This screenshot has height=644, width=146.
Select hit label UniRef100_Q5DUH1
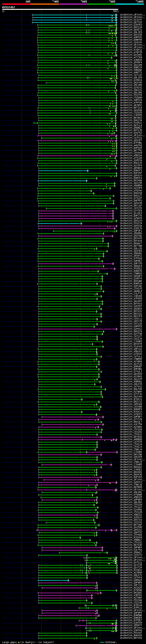[x=131, y=254]
